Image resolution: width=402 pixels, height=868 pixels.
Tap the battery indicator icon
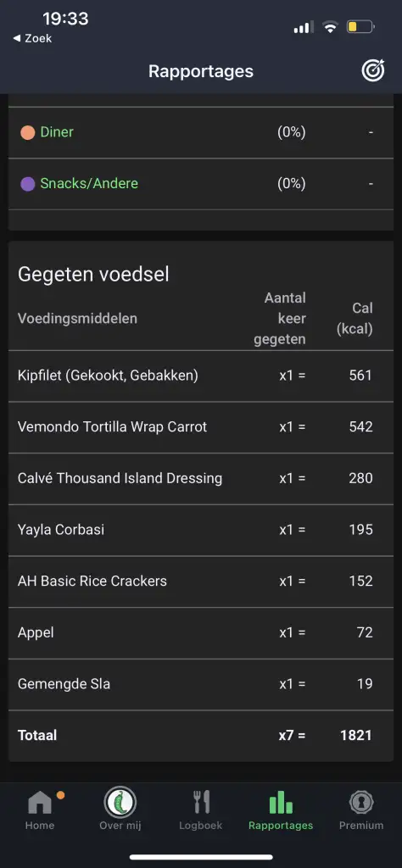(360, 26)
